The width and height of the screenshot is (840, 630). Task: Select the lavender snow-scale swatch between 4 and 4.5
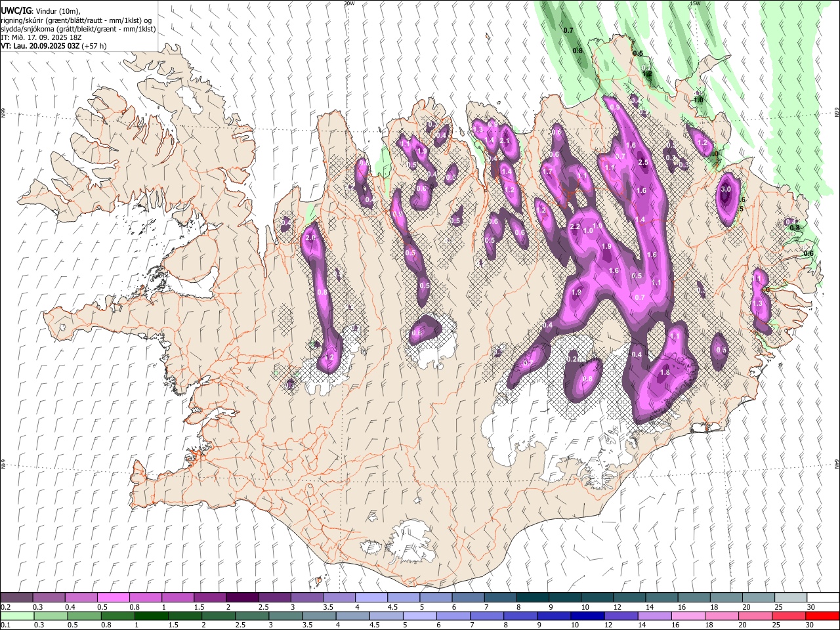(x=371, y=598)
